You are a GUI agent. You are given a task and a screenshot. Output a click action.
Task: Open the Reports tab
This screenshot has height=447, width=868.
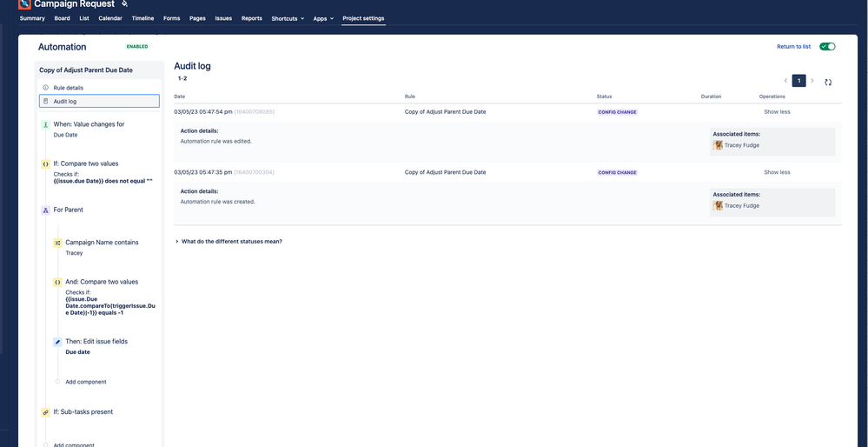click(252, 18)
